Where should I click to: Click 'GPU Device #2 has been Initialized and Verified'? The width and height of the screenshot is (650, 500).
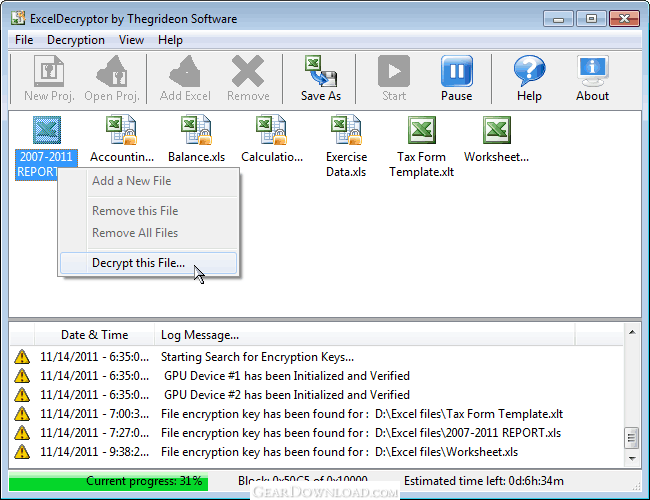click(287, 395)
